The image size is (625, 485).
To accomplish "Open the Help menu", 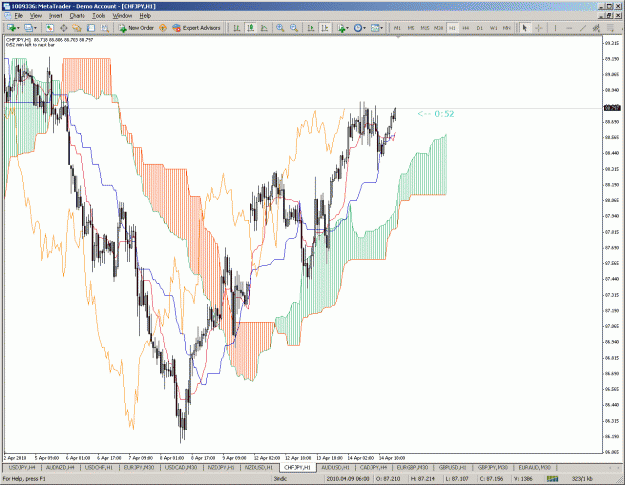I will click(x=145, y=16).
